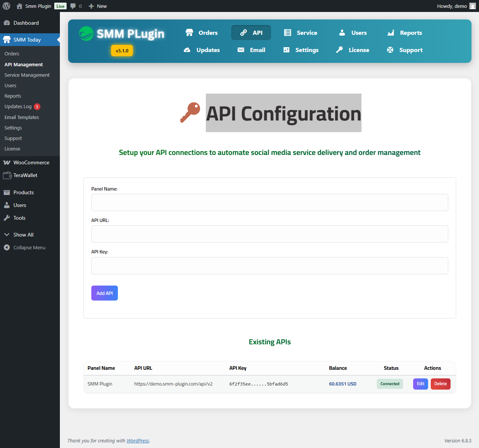Delete the SMM Plugin API entry

tap(440, 384)
